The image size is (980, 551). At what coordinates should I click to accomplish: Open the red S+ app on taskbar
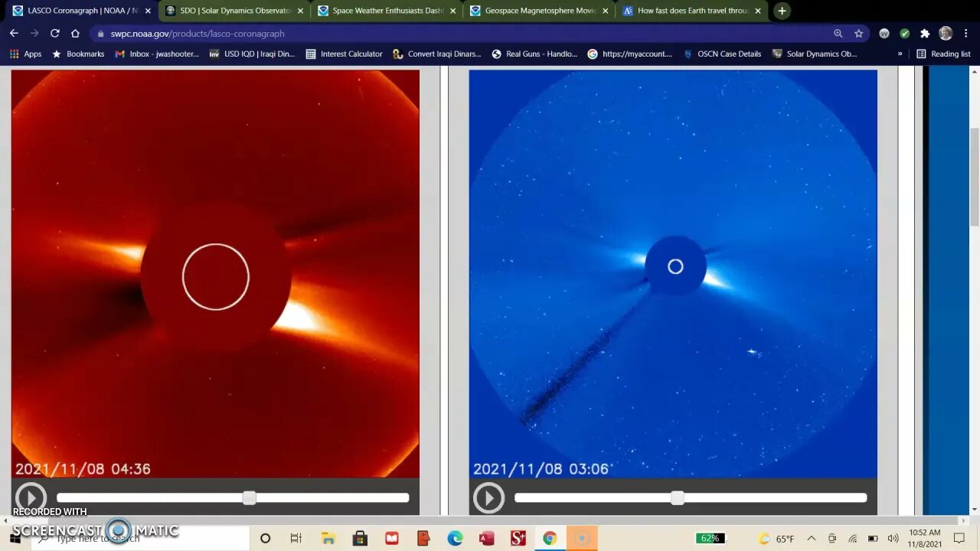click(x=518, y=539)
